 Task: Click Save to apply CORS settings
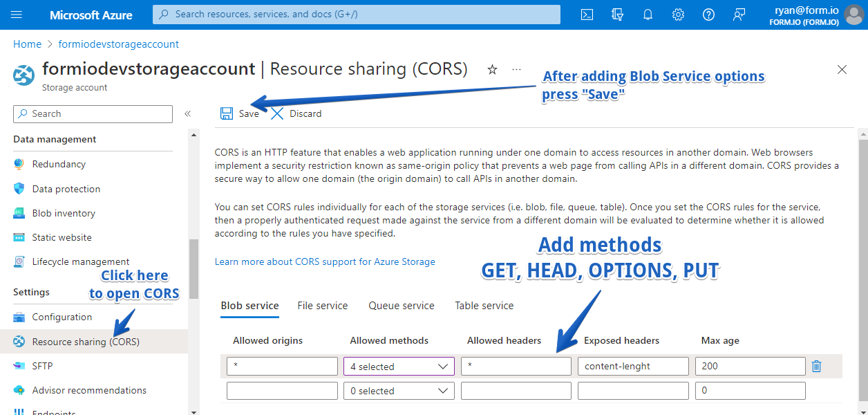click(240, 113)
